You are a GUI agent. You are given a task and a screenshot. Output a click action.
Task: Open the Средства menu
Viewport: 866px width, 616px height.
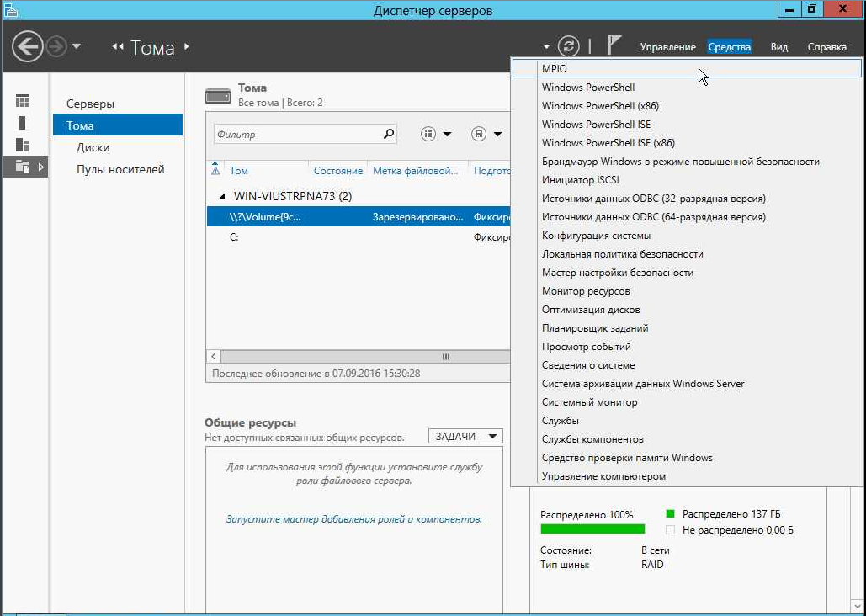(729, 47)
